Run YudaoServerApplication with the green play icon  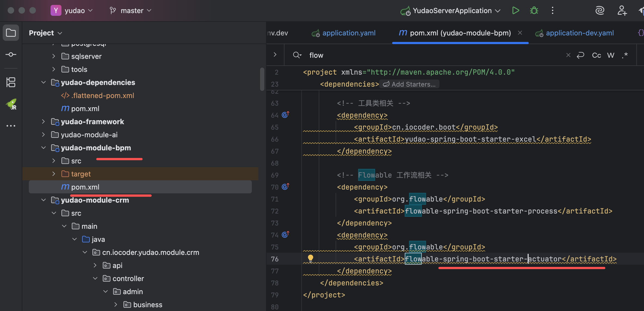coord(515,11)
